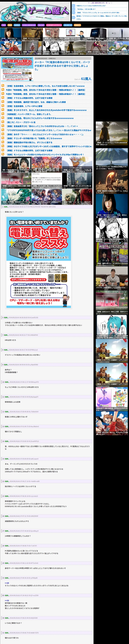Open the twitter navigation tab
Image resolution: width=129 pixels, height=644 pixels.
click(x=17, y=25)
